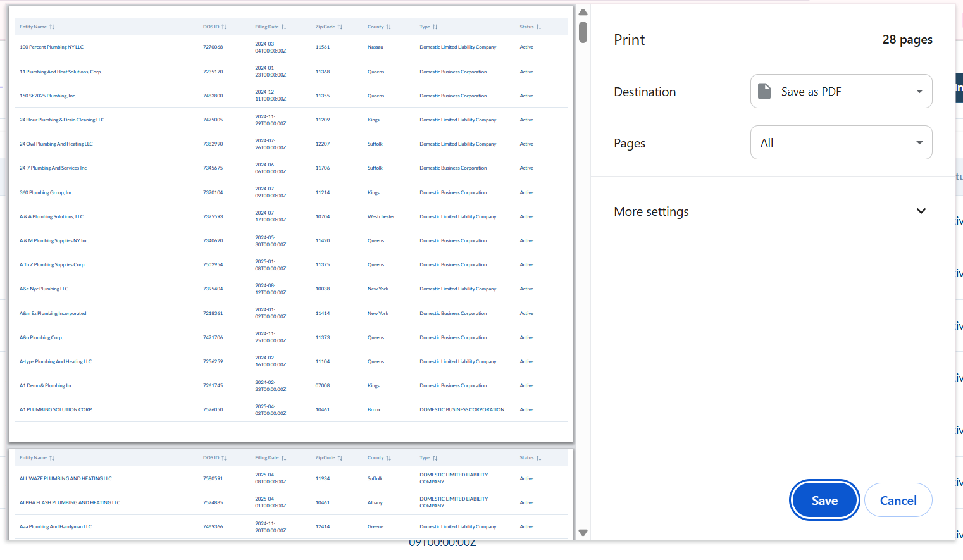Open 150 St 2025 Plumbing, Inc. entry
The height and width of the screenshot is (560, 963).
[x=47, y=96]
